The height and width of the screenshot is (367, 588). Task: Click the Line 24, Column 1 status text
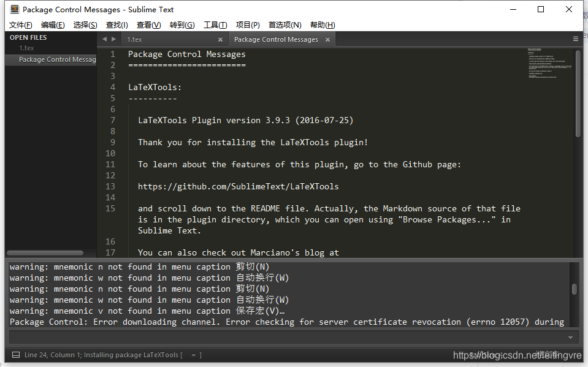click(53, 355)
